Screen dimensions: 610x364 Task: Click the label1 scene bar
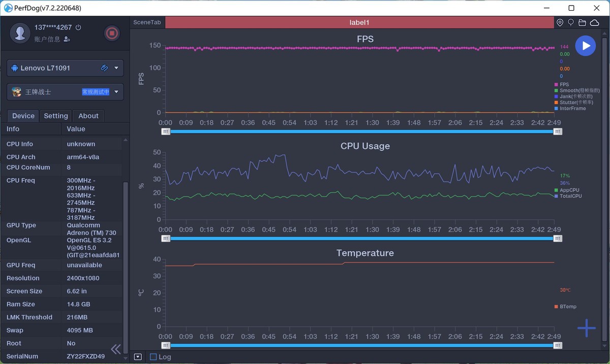tap(359, 23)
